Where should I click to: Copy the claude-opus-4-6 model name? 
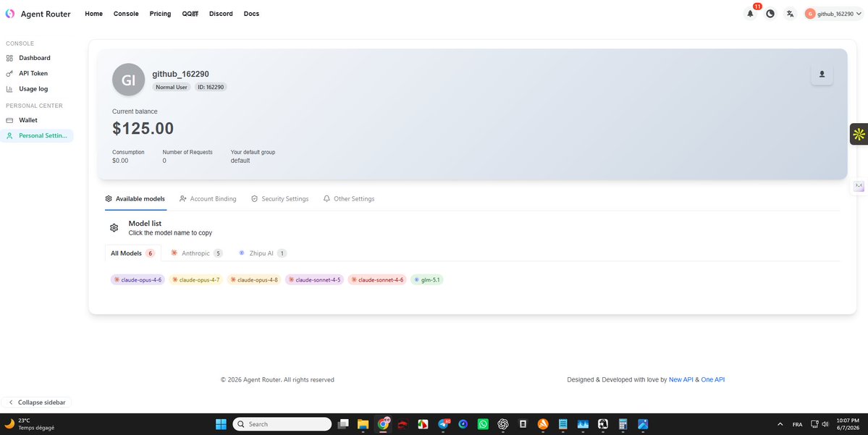pos(138,280)
